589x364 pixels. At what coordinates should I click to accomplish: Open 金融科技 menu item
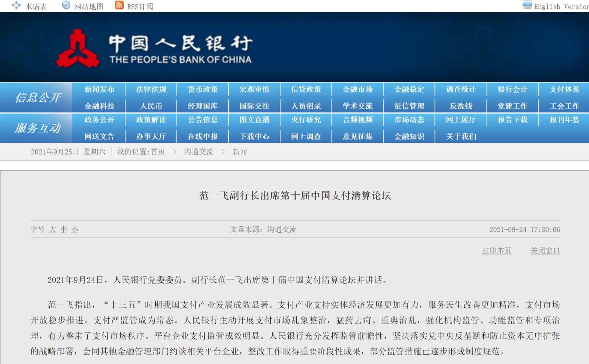99,106
